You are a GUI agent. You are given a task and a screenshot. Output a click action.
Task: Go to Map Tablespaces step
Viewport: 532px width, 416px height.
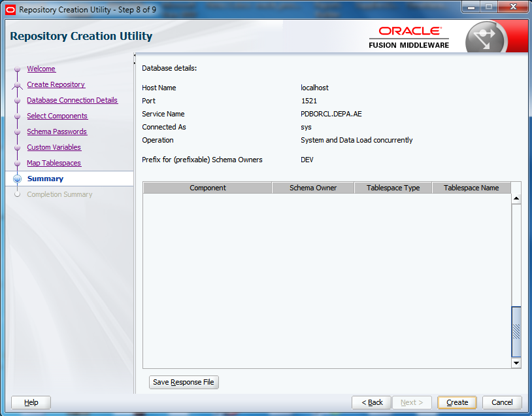pyautogui.click(x=54, y=163)
